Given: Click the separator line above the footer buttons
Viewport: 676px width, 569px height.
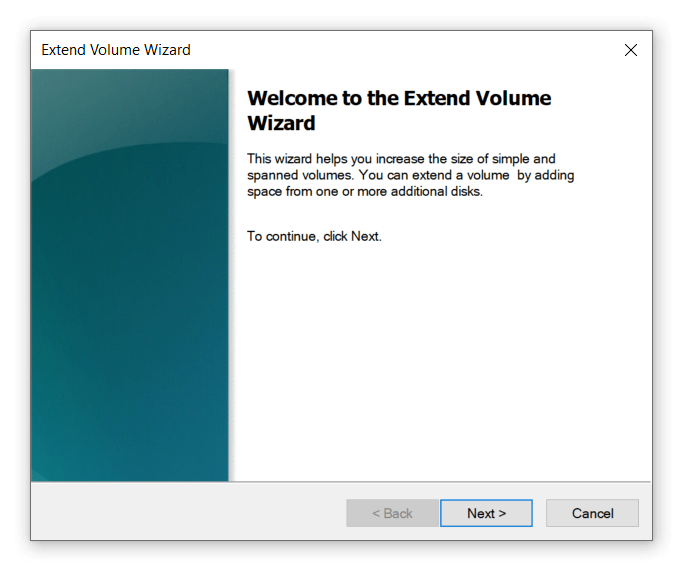Looking at the screenshot, I should (x=340, y=482).
